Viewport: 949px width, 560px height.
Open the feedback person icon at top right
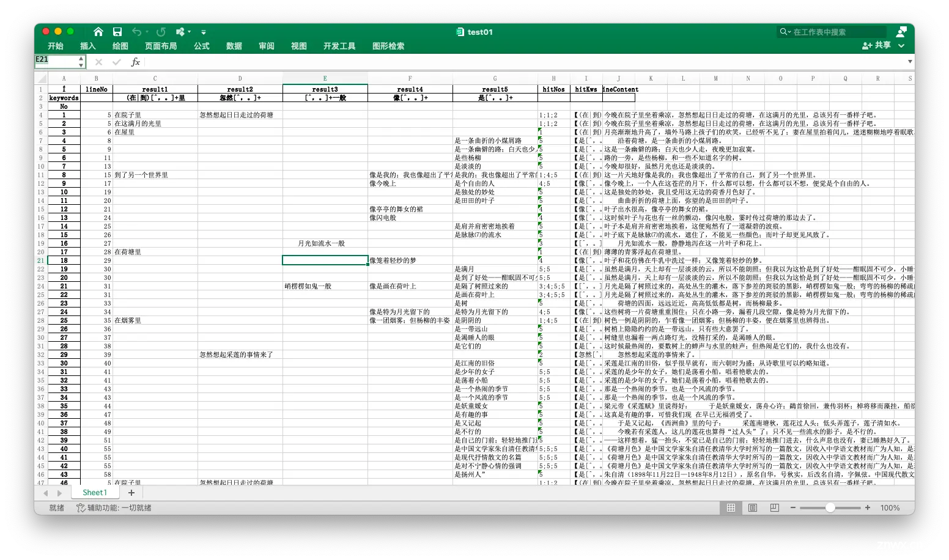(901, 32)
